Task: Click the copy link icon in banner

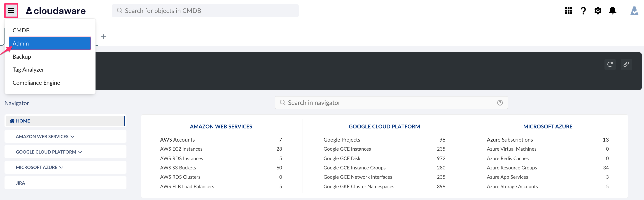Action: (x=626, y=64)
